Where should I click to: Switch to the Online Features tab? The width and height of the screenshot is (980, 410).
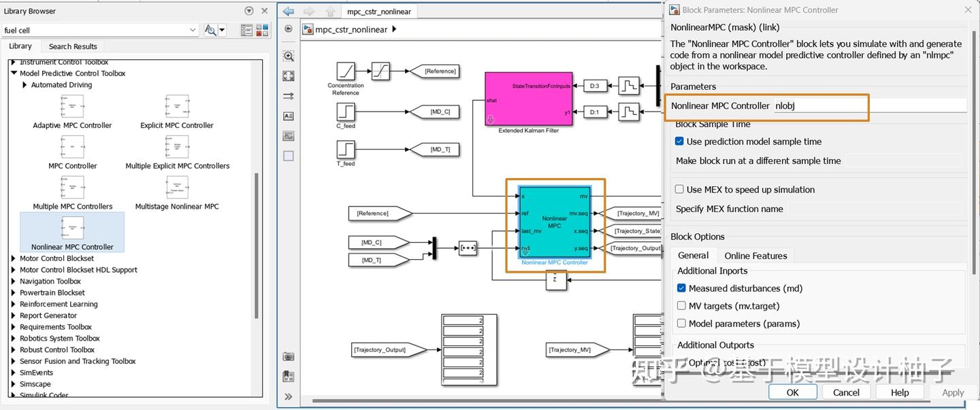point(755,256)
